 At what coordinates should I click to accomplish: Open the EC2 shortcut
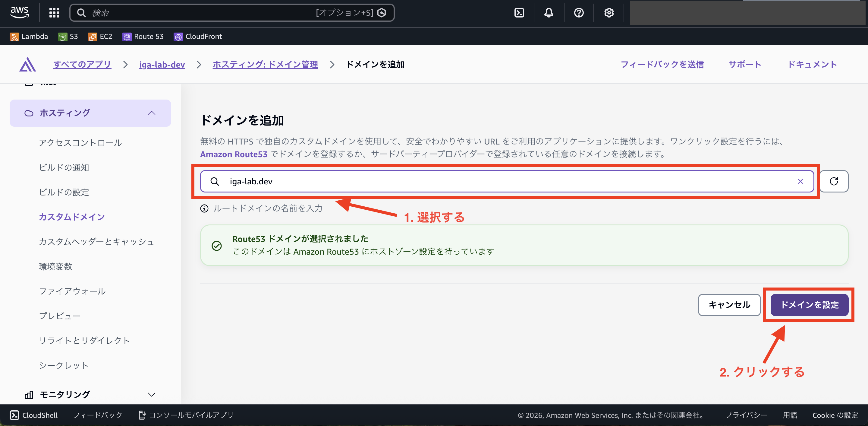pyautogui.click(x=100, y=37)
